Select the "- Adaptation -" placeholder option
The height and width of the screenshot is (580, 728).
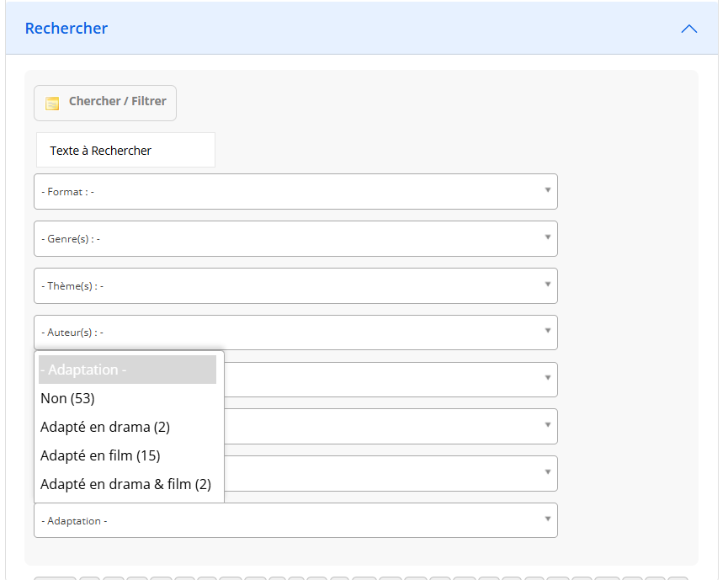[128, 370]
